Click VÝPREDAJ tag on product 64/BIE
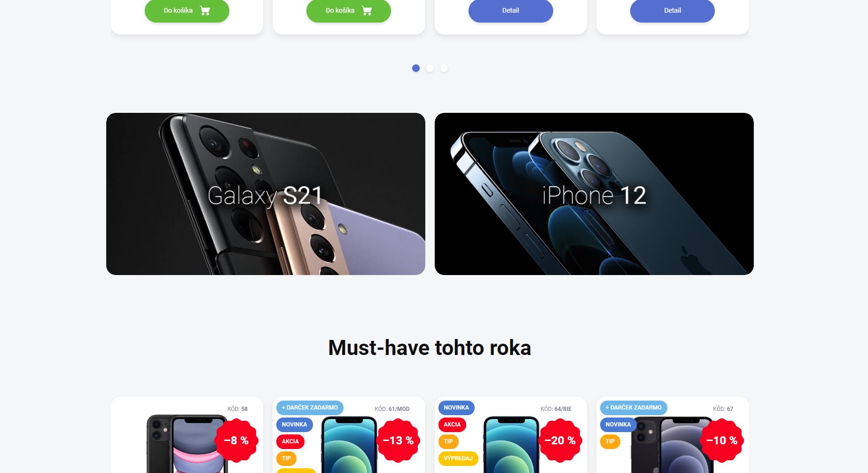This screenshot has width=868, height=473. pos(458,458)
